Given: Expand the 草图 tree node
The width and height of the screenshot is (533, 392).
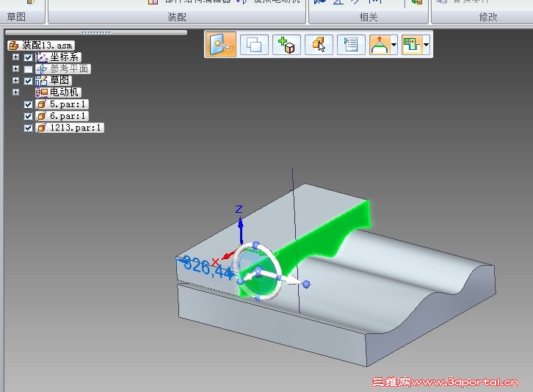Looking at the screenshot, I should point(15,81).
